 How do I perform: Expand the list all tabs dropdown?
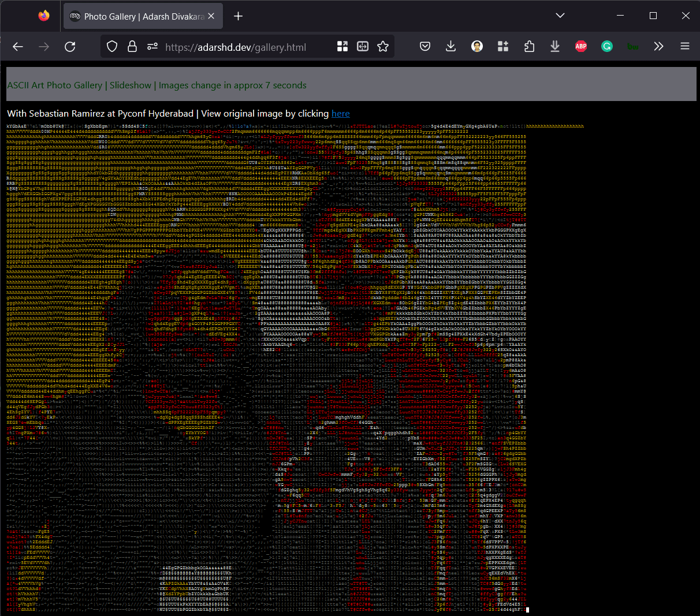pyautogui.click(x=560, y=16)
